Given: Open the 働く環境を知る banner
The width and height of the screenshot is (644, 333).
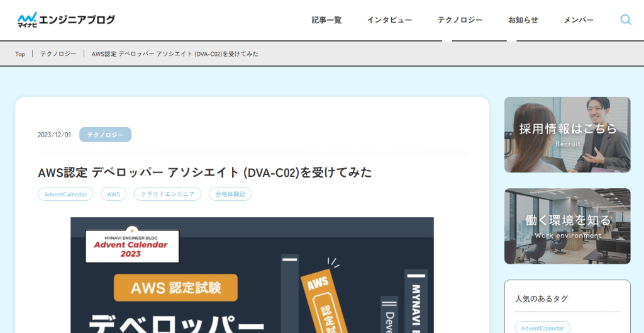Looking at the screenshot, I should coord(567,226).
